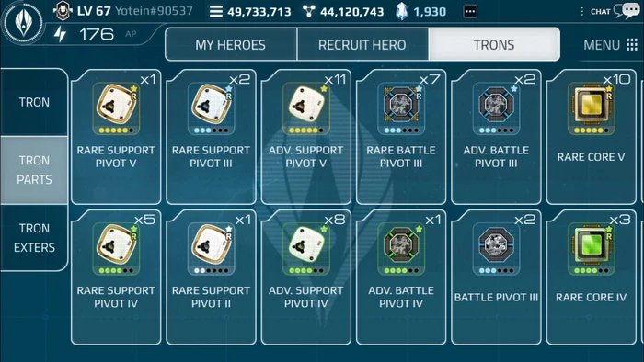The height and width of the screenshot is (362, 644).
Task: Switch to the My Heroes tab
Action: [230, 44]
